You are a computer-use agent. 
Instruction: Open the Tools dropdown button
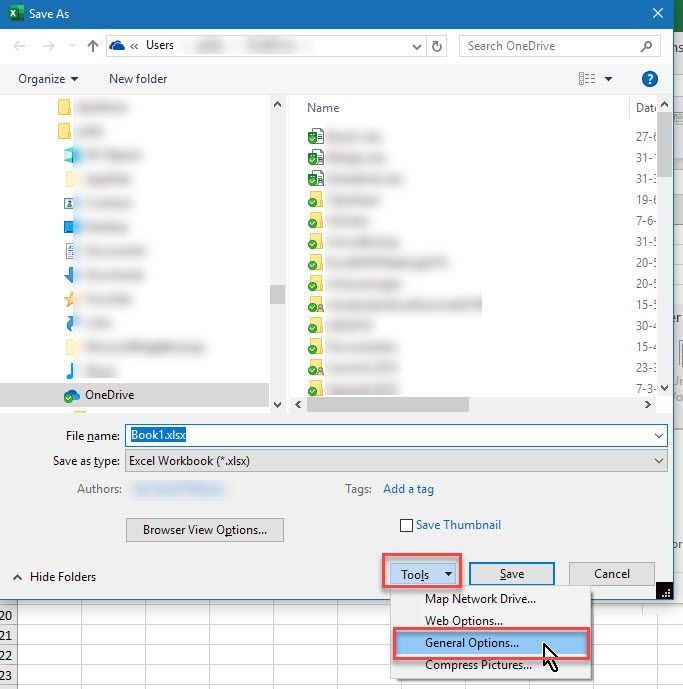(x=423, y=574)
